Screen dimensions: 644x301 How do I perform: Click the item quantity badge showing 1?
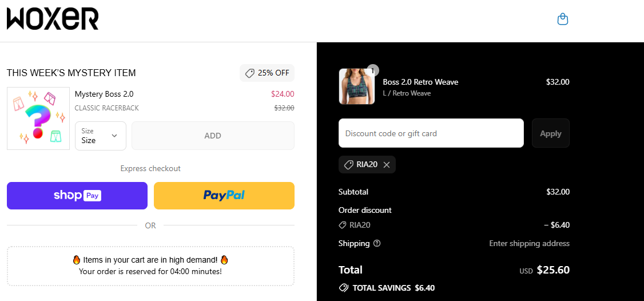(373, 70)
